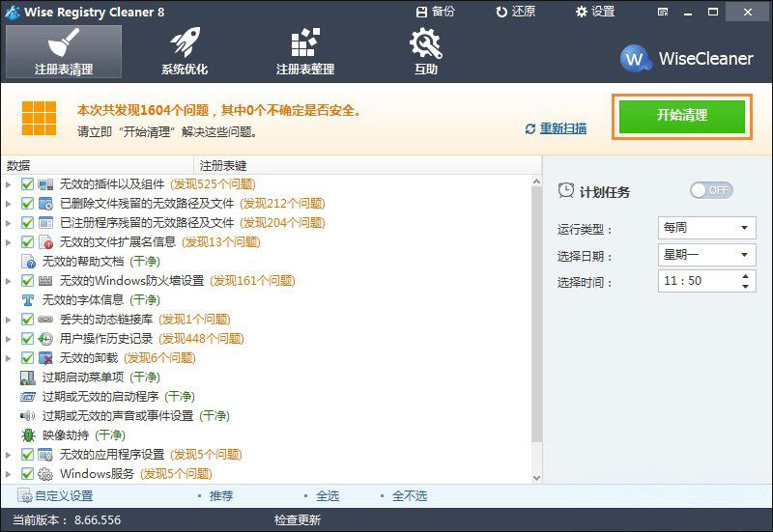Click the 过期启动菜单项 icon
The height and width of the screenshot is (532, 773).
tap(28, 378)
